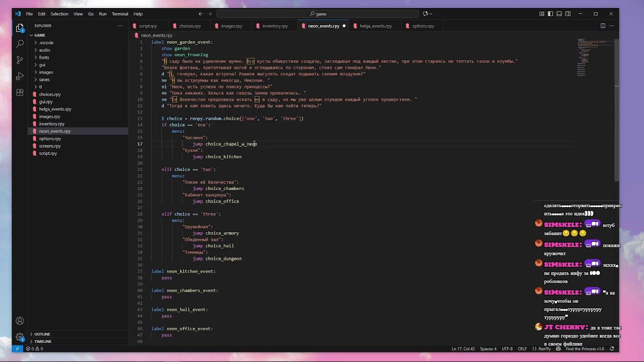This screenshot has width=644, height=362.
Task: Open the Extensions view
Action: click(x=20, y=93)
